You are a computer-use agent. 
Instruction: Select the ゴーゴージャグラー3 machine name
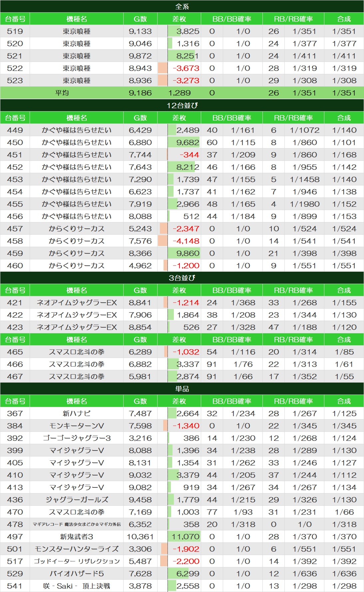click(x=77, y=438)
